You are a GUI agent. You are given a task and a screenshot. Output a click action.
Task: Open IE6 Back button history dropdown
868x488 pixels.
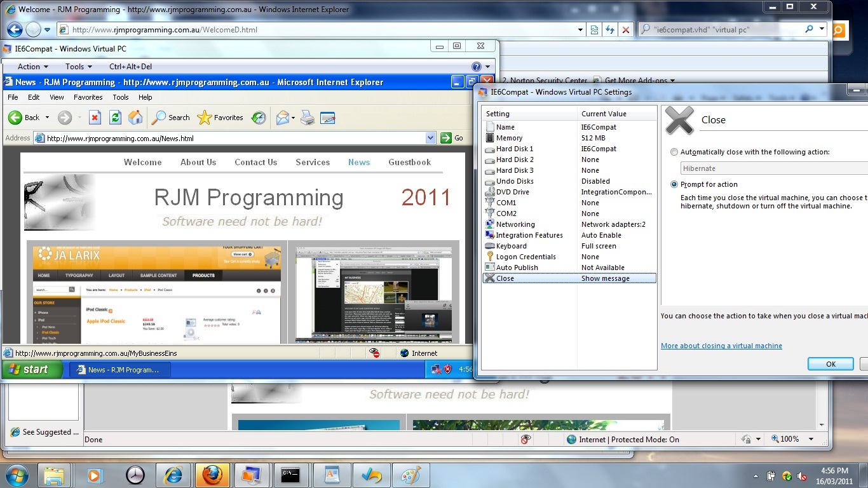click(x=47, y=118)
